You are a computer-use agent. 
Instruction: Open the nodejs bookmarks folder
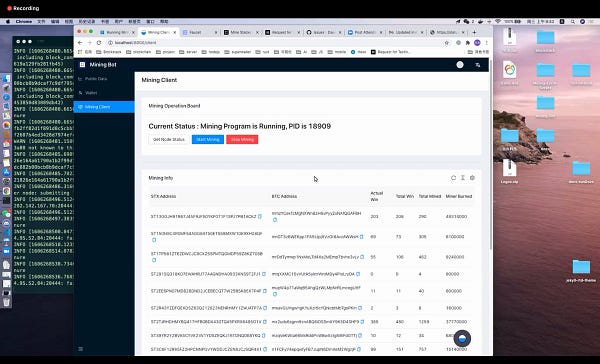(x=211, y=52)
